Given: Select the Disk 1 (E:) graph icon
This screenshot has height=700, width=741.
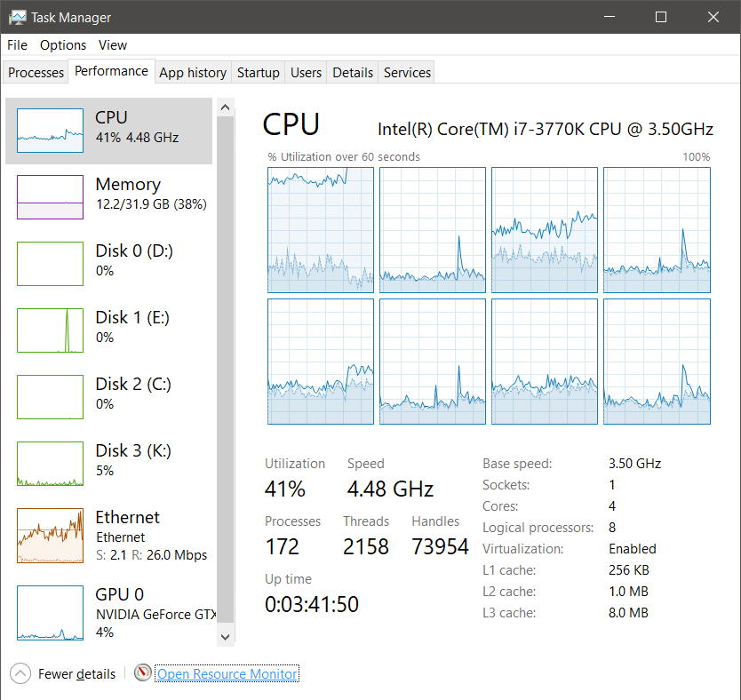Looking at the screenshot, I should (x=50, y=330).
